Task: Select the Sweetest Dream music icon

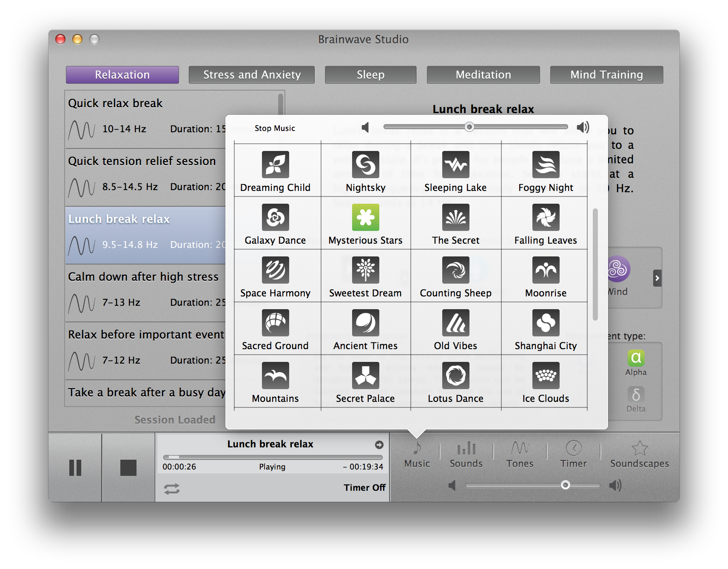Action: click(x=365, y=270)
